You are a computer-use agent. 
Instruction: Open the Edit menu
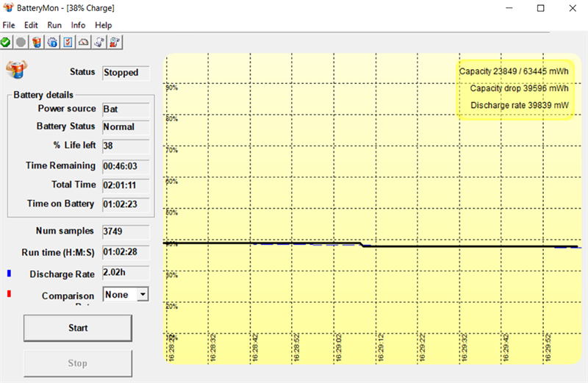[x=31, y=25]
